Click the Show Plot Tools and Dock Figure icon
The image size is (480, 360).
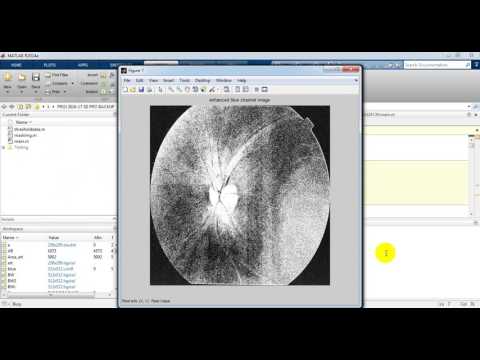pyautogui.click(x=265, y=89)
